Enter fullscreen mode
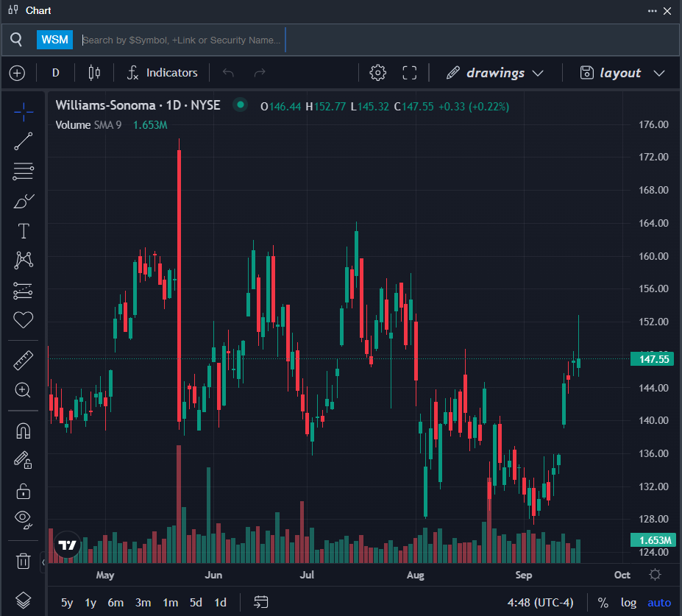 (x=409, y=73)
